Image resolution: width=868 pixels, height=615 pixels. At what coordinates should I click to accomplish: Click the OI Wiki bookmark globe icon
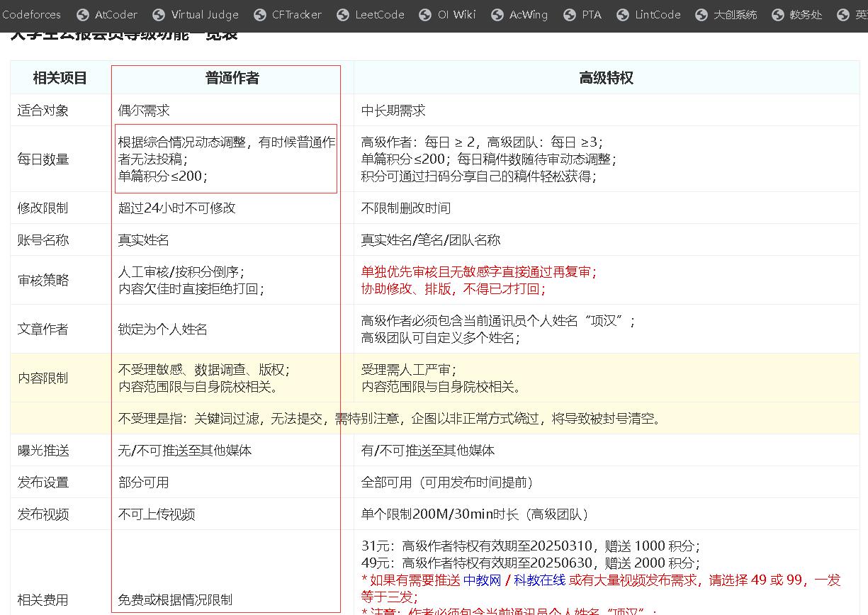pos(425,15)
